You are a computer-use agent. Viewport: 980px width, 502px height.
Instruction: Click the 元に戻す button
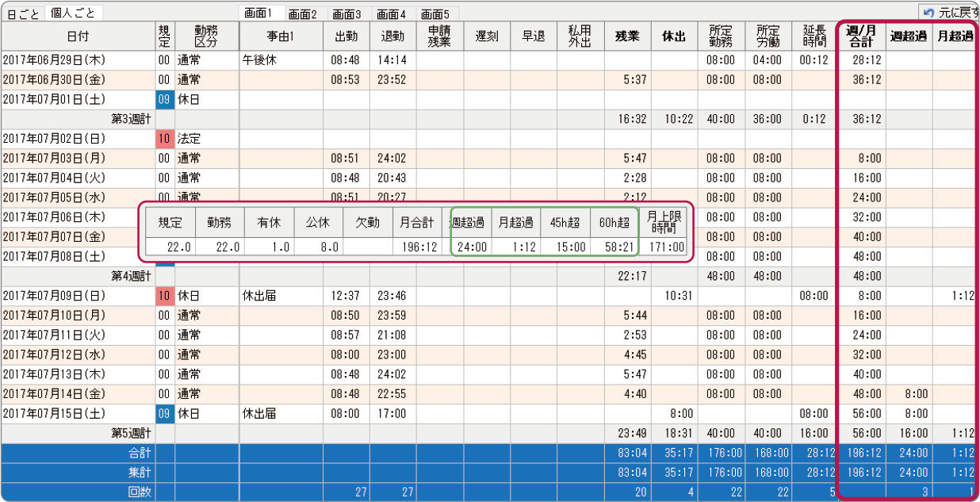[948, 13]
